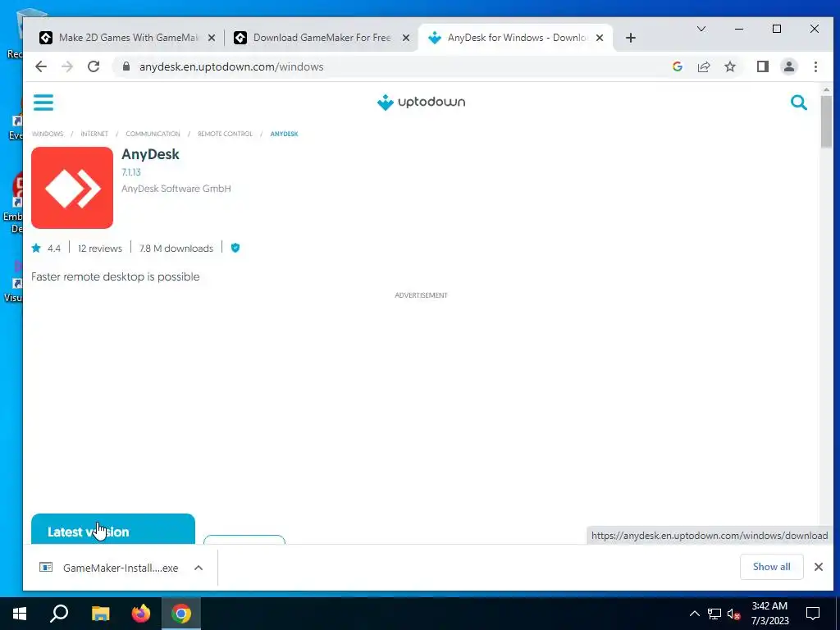Click the REMOTE CONTROL breadcrumb link
This screenshot has width=840, height=630.
point(225,134)
